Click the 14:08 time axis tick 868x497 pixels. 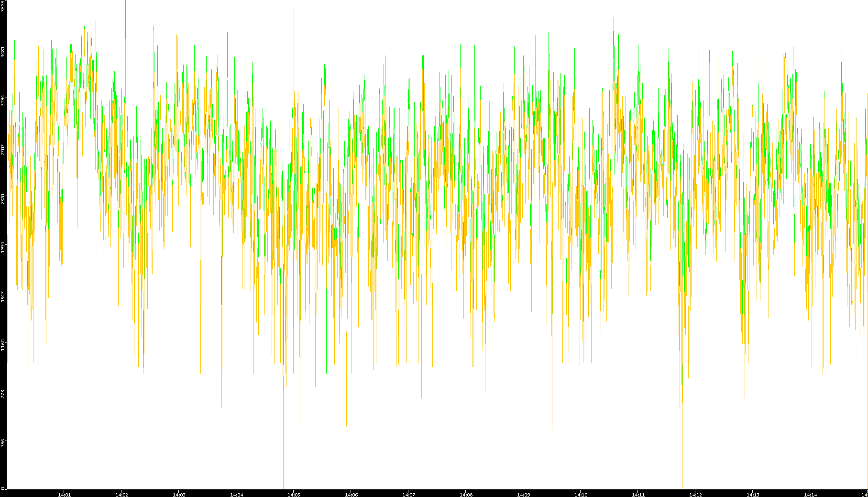point(466,495)
